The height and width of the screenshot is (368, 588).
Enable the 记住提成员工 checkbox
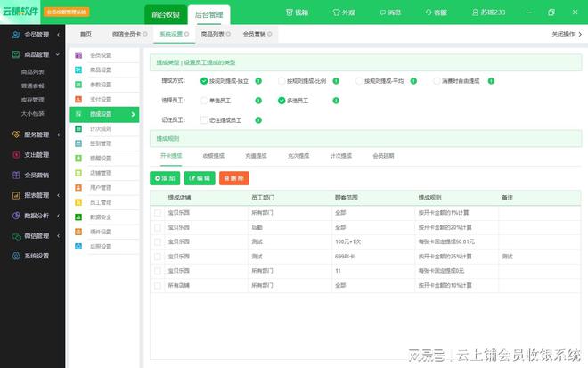tap(204, 119)
